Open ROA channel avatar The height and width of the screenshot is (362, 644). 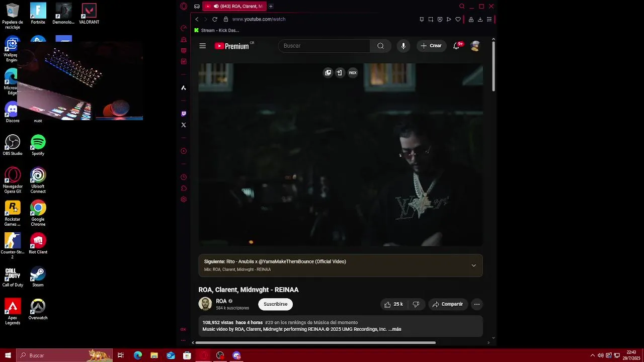coord(205,304)
